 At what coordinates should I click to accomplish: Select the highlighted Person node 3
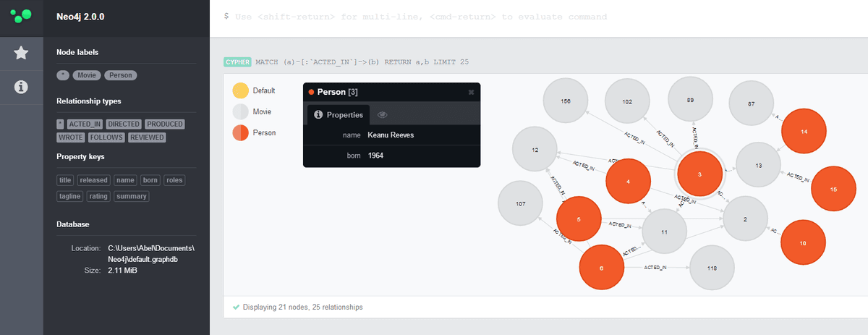(699, 174)
